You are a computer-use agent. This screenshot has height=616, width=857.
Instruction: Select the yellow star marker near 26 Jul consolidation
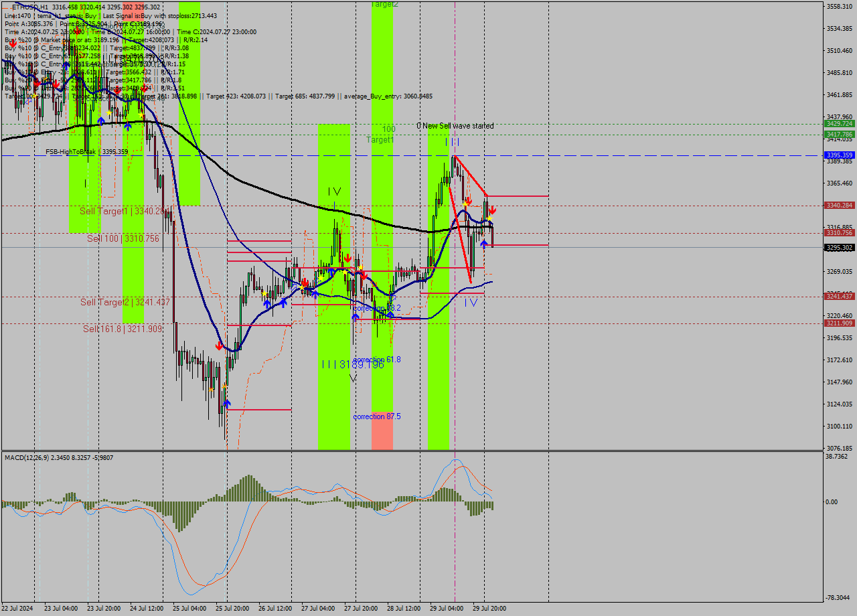[264, 293]
